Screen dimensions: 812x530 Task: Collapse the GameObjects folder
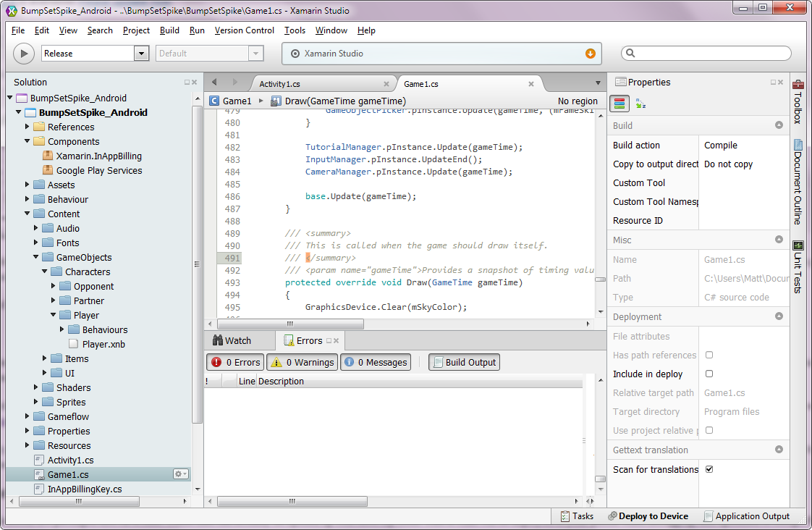tap(35, 257)
